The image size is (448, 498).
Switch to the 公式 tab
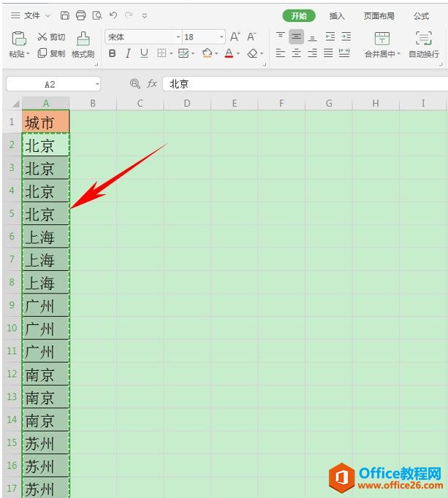tap(421, 16)
